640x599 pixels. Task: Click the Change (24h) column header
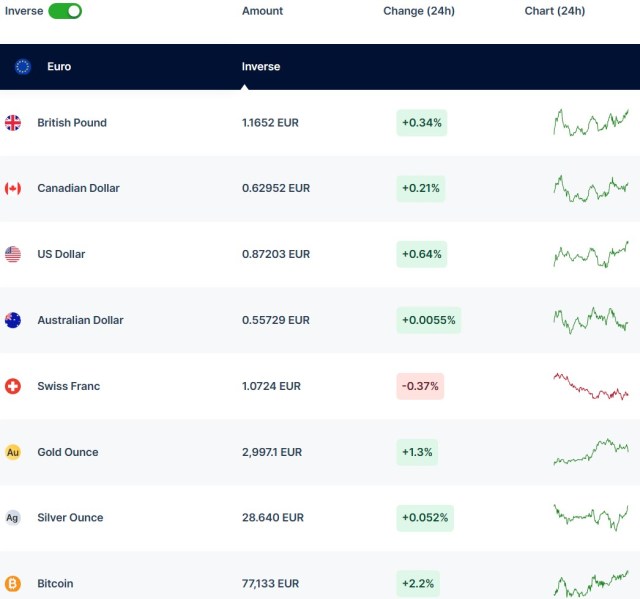[418, 11]
